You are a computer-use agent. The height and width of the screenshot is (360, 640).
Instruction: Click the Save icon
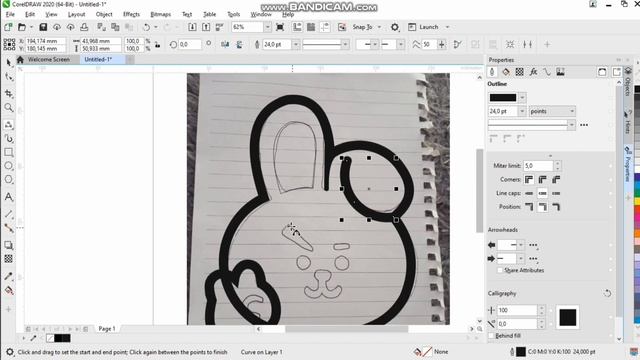43,27
